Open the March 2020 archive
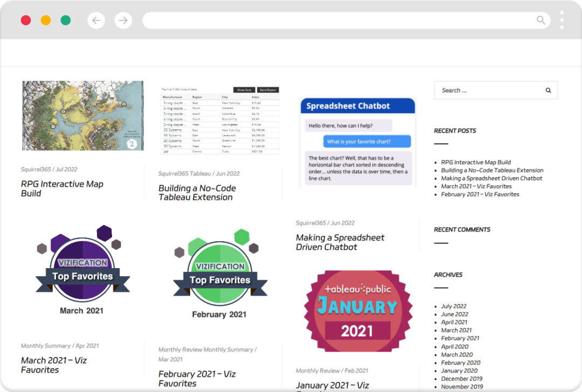 tap(457, 354)
